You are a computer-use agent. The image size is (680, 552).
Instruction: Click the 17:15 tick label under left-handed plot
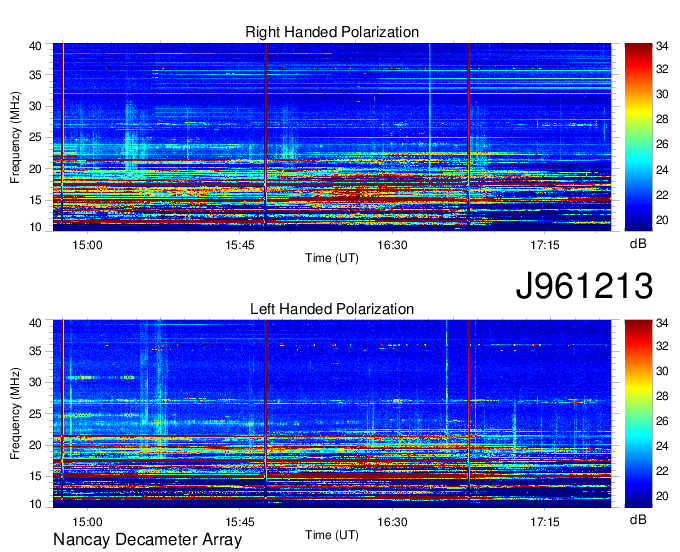545,522
